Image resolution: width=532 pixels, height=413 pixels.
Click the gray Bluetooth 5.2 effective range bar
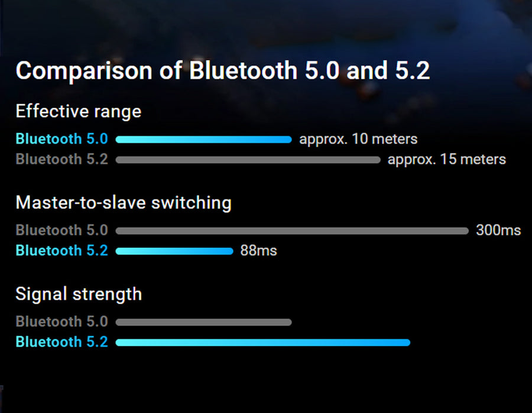point(248,160)
